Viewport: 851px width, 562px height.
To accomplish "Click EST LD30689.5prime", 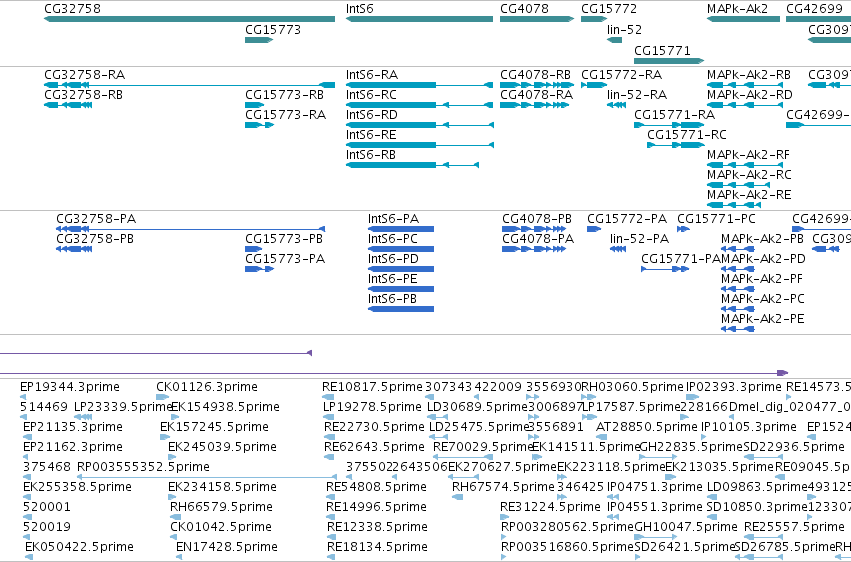I will click(x=439, y=417).
